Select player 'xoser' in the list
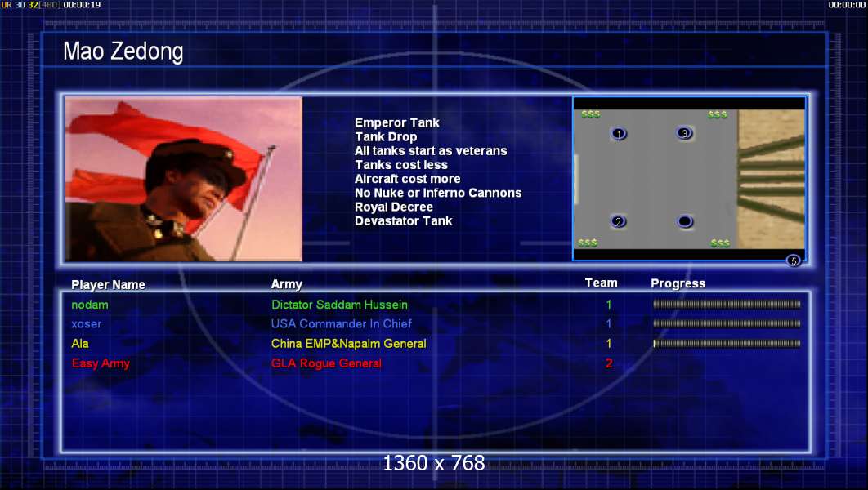This screenshot has height=490, width=868. (87, 324)
